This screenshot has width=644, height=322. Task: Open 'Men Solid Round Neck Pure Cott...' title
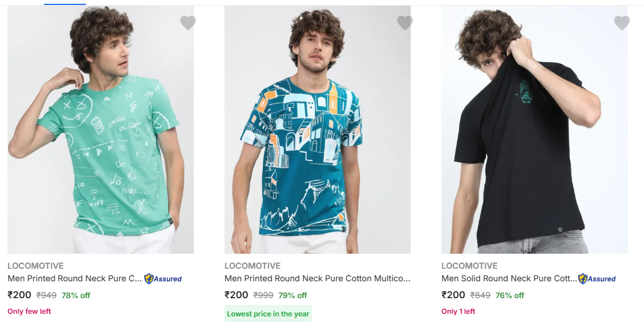(x=509, y=279)
